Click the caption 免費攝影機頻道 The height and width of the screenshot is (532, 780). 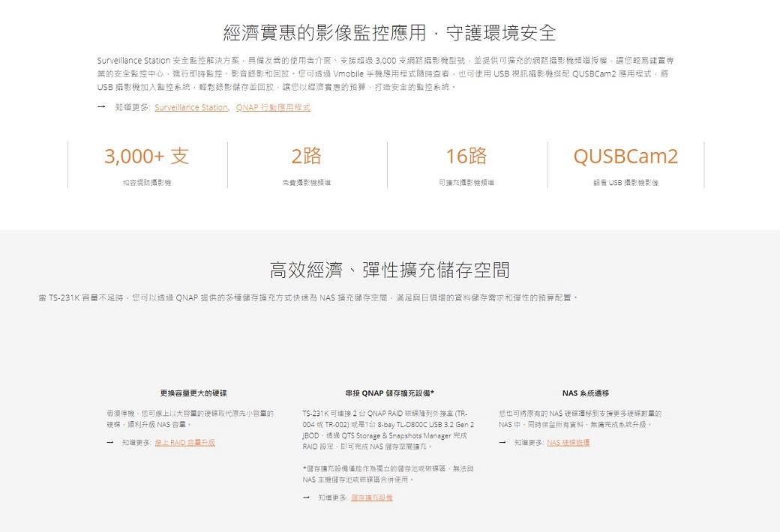pos(307,183)
